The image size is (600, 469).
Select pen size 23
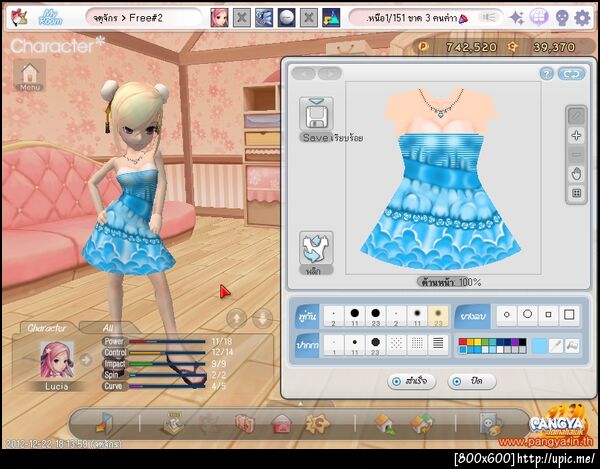(375, 345)
